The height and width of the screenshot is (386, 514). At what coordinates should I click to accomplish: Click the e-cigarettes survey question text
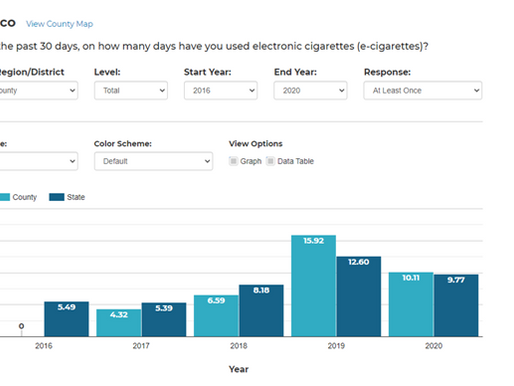click(214, 46)
